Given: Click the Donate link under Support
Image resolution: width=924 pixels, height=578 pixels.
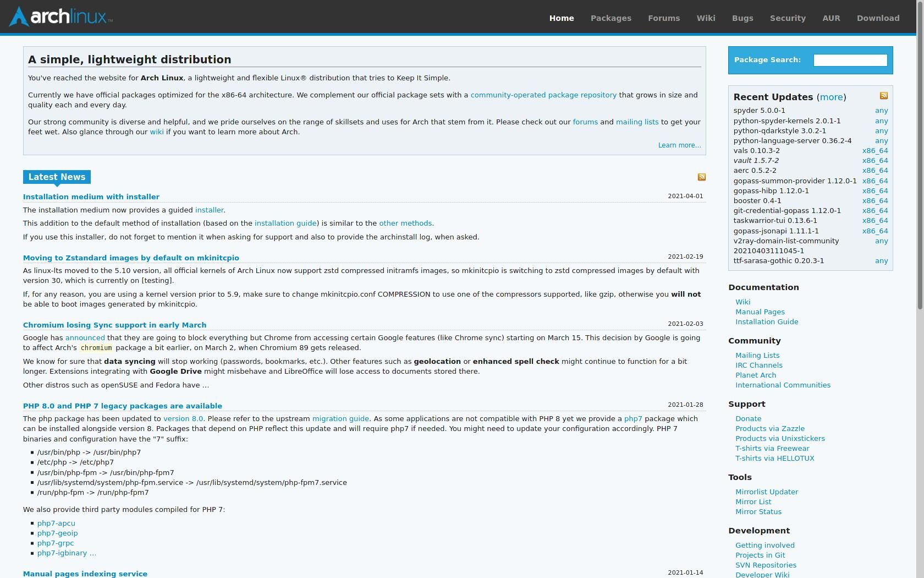Looking at the screenshot, I should (748, 419).
